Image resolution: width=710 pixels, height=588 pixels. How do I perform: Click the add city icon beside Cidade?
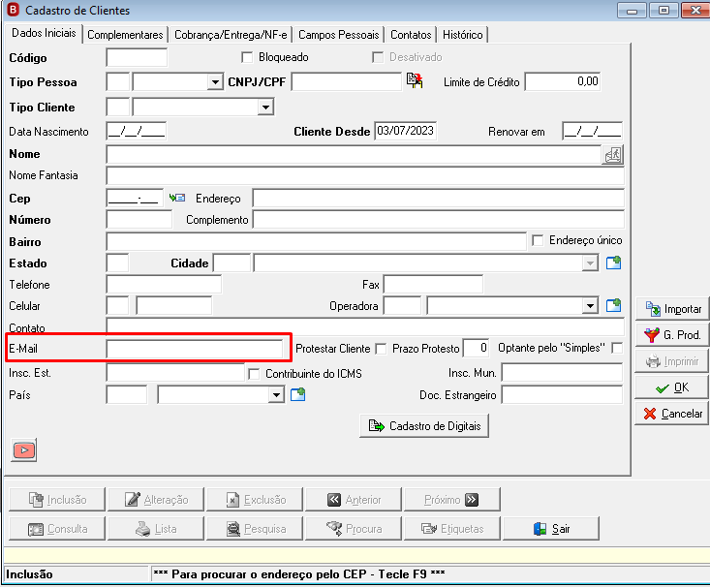click(x=613, y=263)
